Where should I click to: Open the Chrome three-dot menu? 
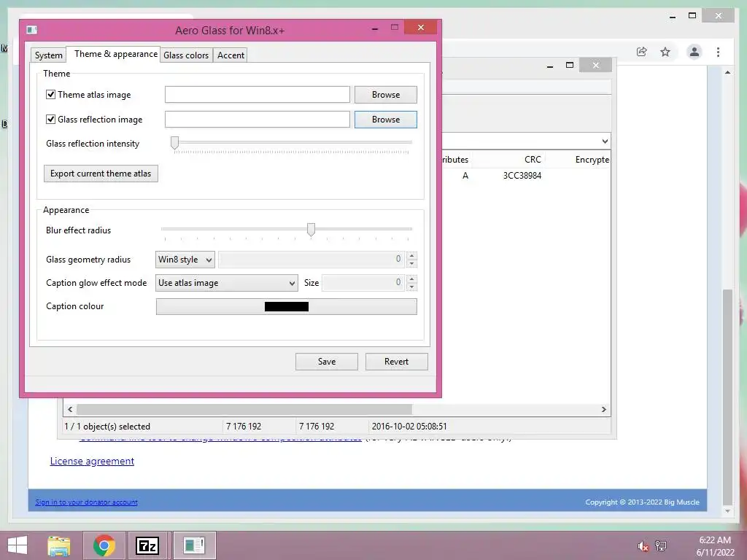coord(718,52)
